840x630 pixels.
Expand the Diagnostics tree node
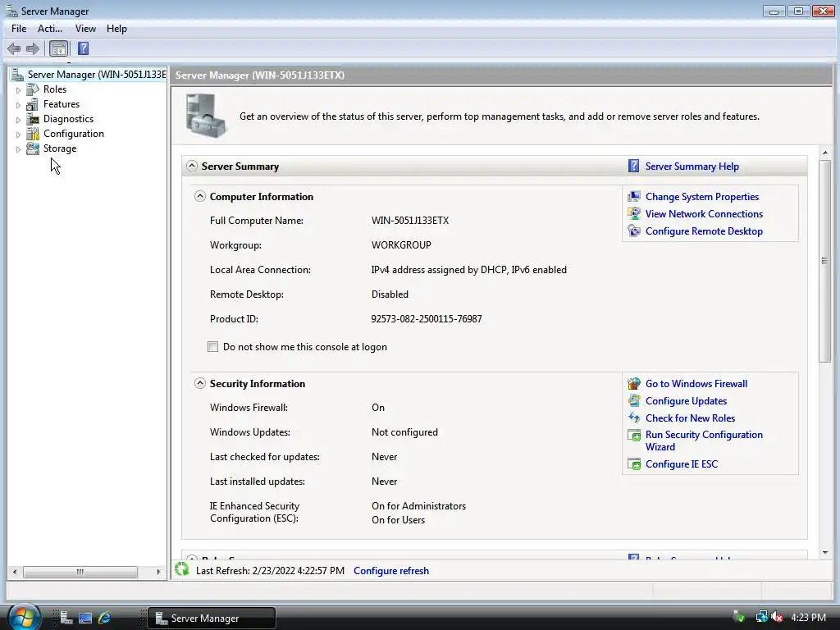click(x=18, y=120)
